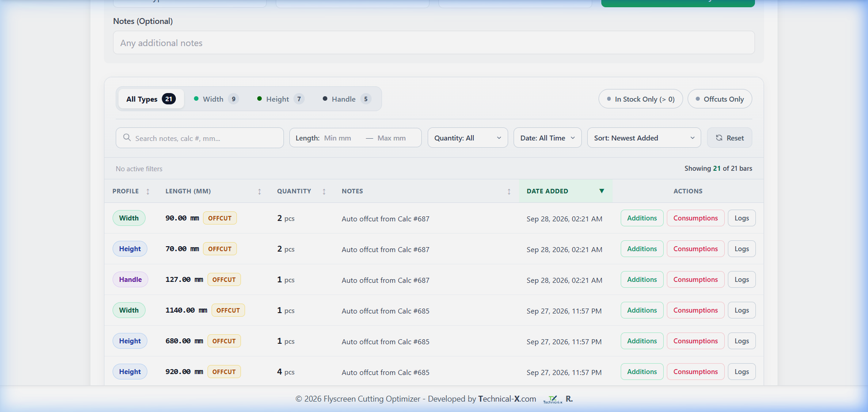868x412 pixels.
Task: Filter by Handle type tab
Action: 347,99
